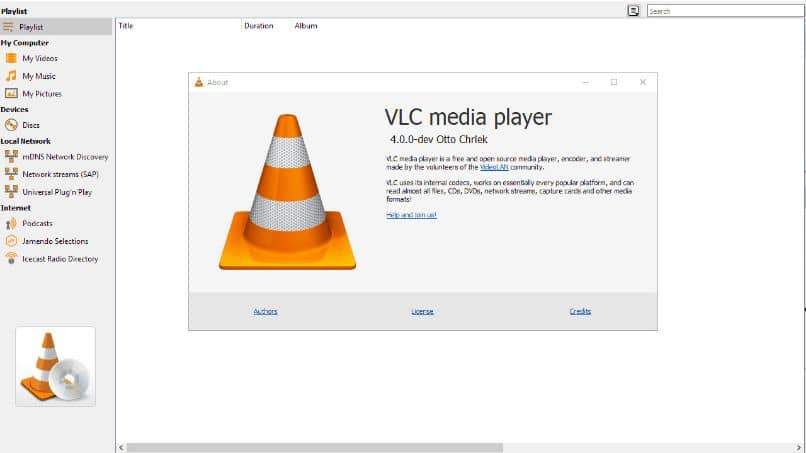Click the mDNS Network Discovery icon
The image size is (806, 453).
click(x=11, y=156)
